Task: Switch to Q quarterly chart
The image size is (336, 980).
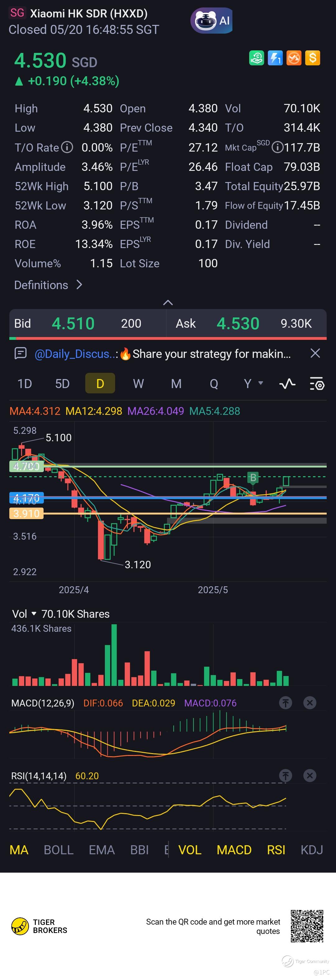Action: 214,383
